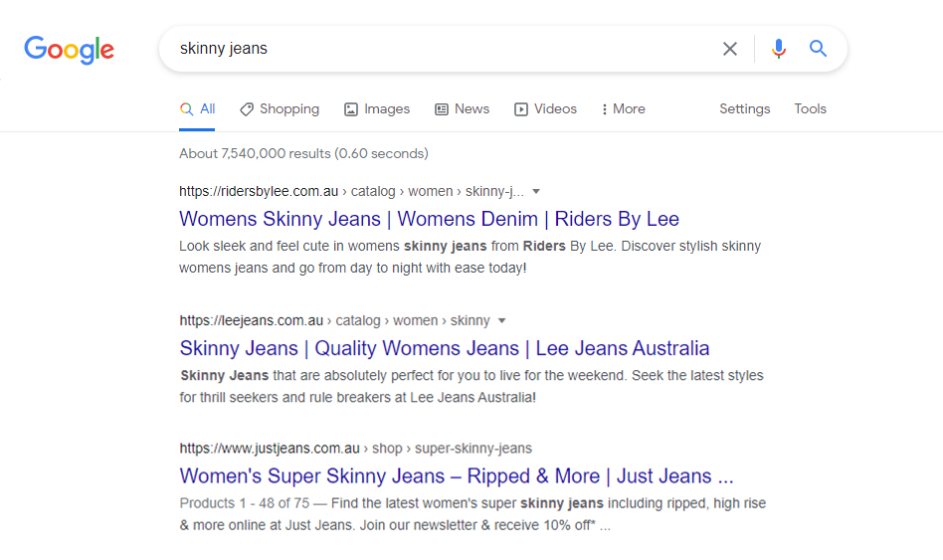This screenshot has width=943, height=560.
Task: Open the Videos tab
Action: 545,108
